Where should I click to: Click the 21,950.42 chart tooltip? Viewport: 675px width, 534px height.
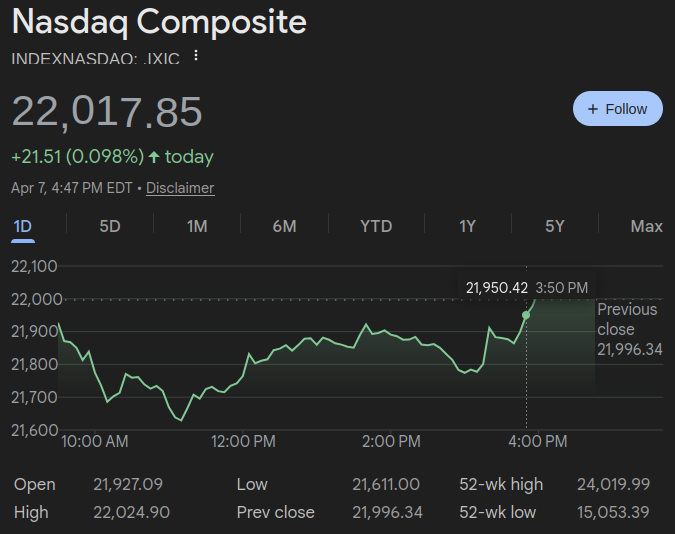(497, 288)
